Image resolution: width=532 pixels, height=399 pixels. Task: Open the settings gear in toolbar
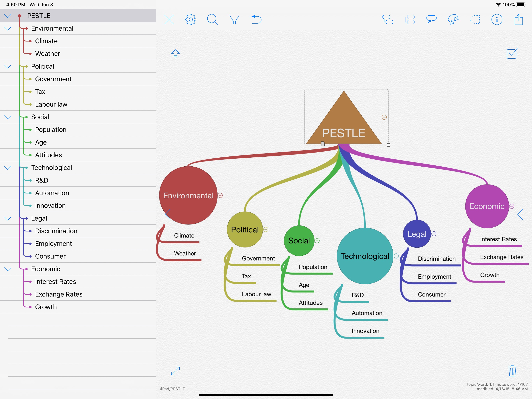191,19
